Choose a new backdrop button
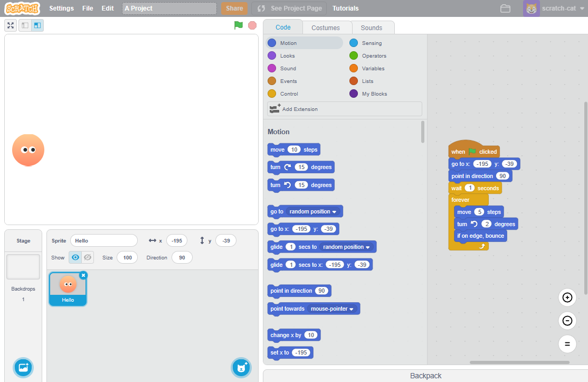The image size is (588, 382). tap(23, 368)
